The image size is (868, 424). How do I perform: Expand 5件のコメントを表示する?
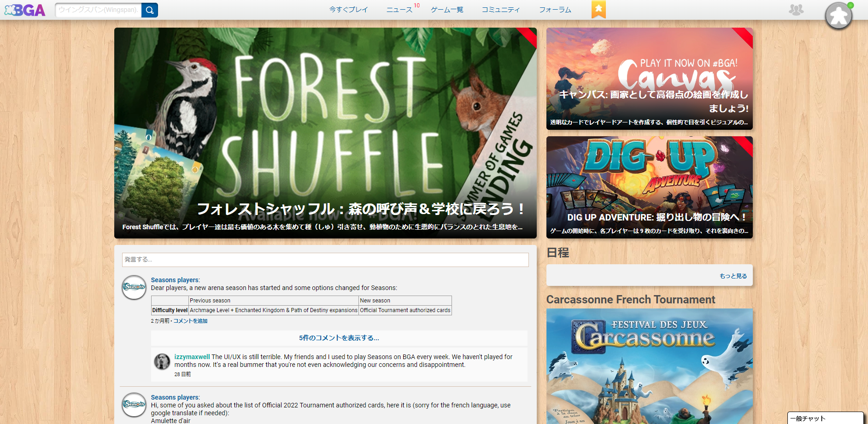[x=339, y=338]
